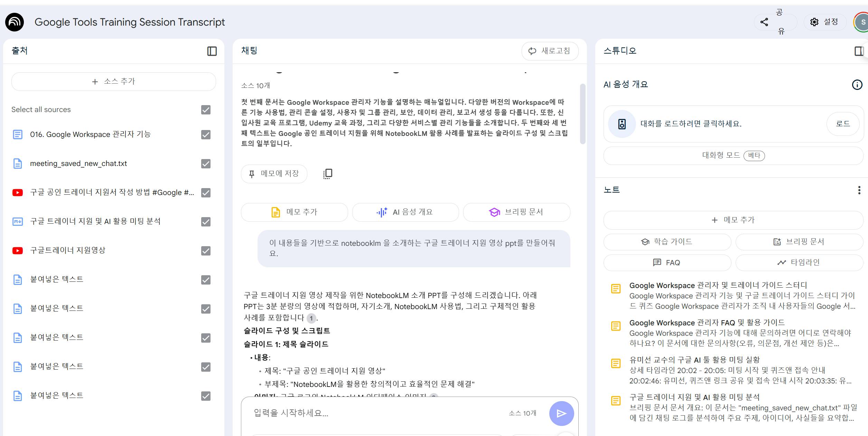Screen dimensions: 868x436
Task: Open user account avatar
Action: pos(862,22)
